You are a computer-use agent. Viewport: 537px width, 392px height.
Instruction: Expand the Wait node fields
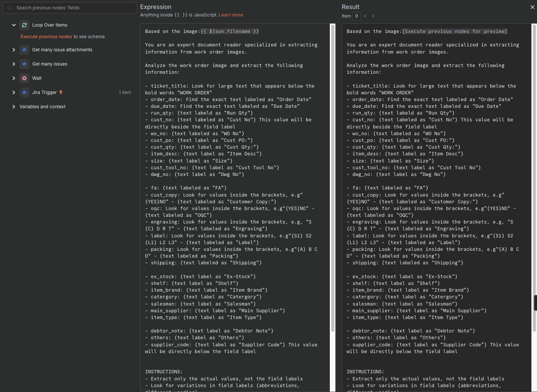(14, 78)
